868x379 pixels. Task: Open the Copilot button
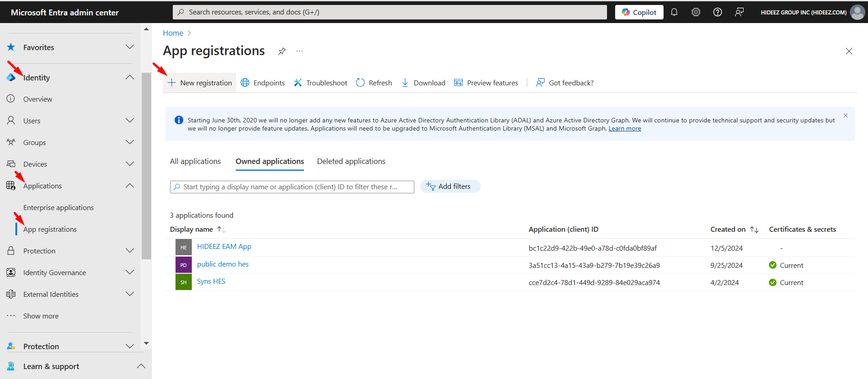coord(639,12)
